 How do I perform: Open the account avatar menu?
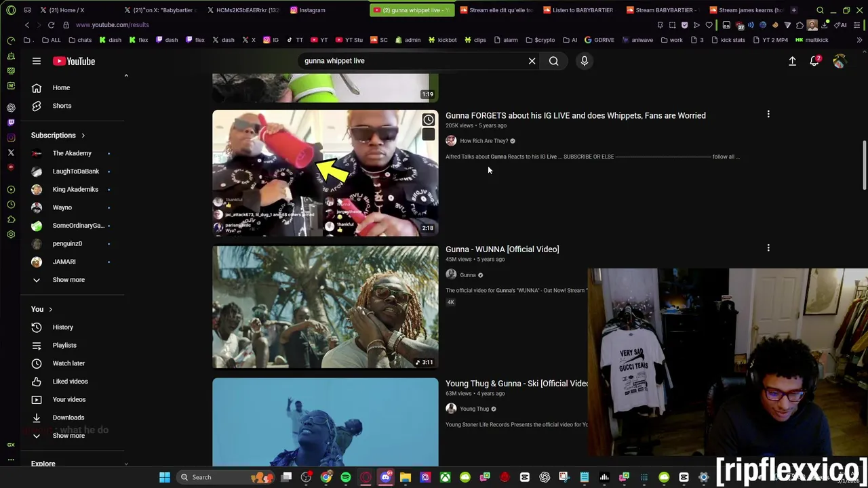(840, 61)
